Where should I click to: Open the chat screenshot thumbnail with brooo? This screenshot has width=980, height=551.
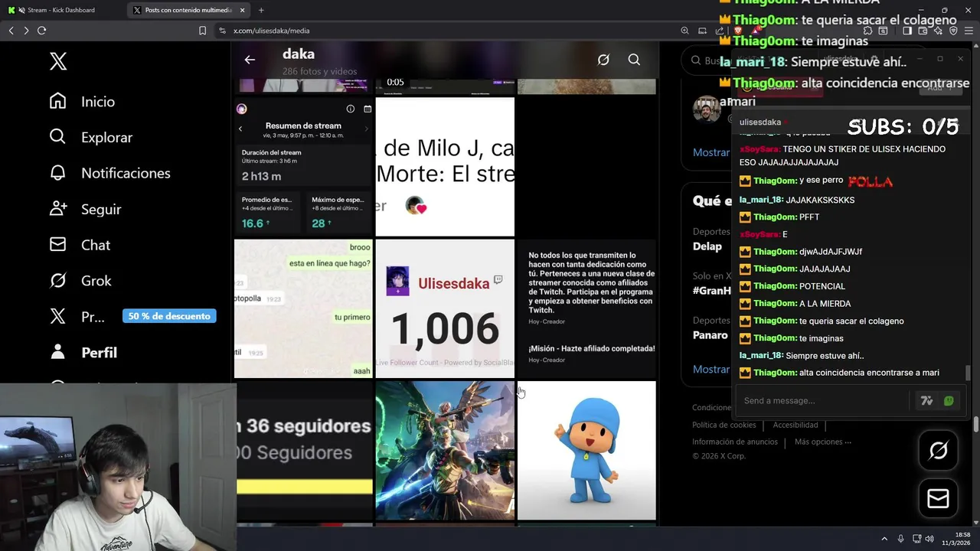303,308
